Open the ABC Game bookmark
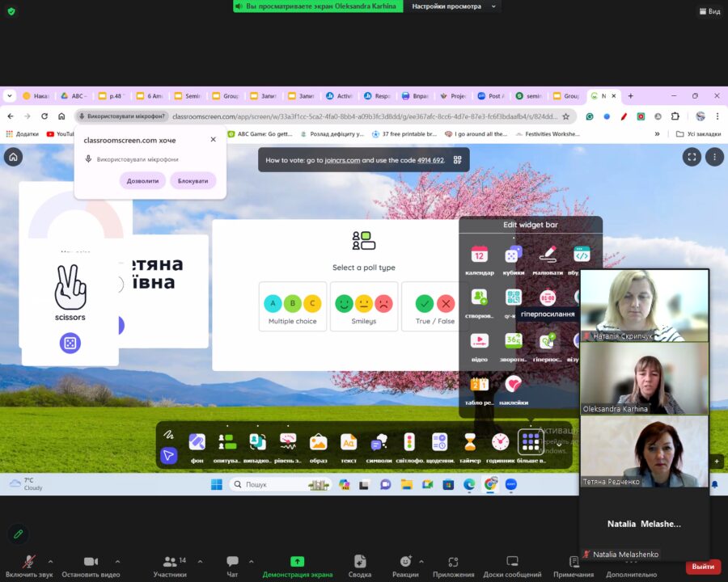This screenshot has width=728, height=582. pyautogui.click(x=260, y=133)
